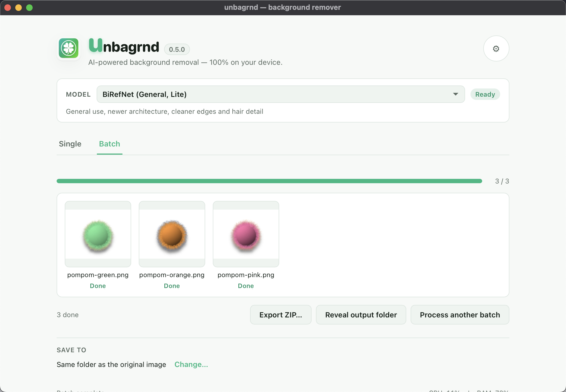Switch to the Single tab
Viewport: 566px width, 392px height.
tap(70, 144)
